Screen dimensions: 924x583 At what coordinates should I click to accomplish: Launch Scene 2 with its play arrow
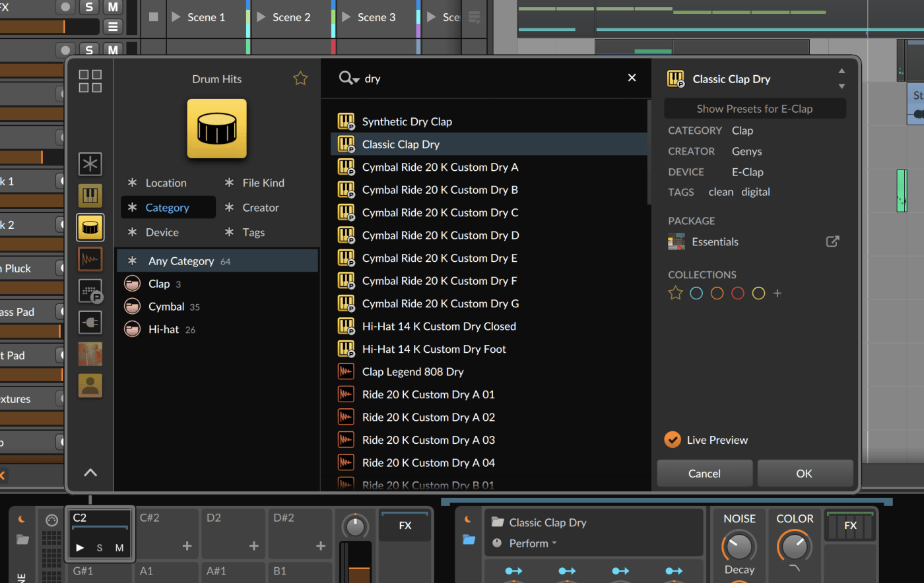point(261,17)
